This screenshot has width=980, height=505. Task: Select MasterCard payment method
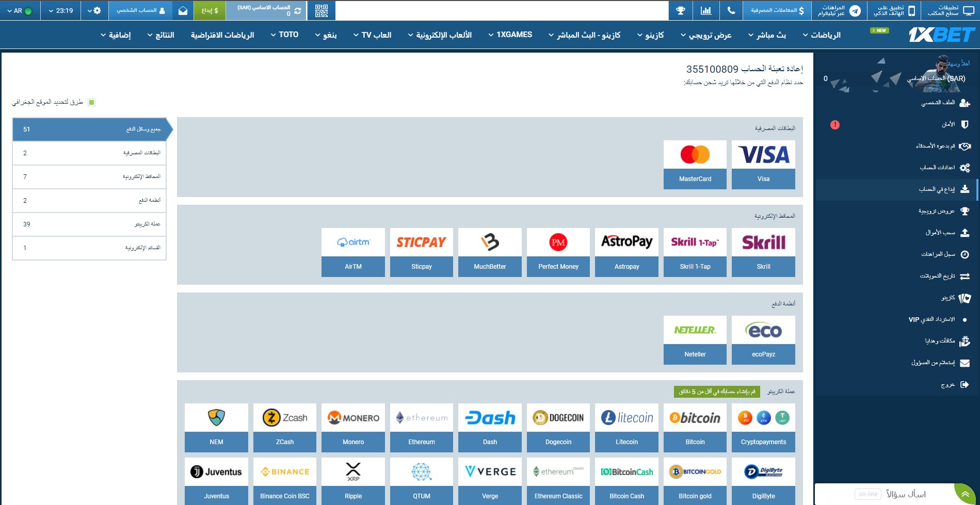coord(695,165)
